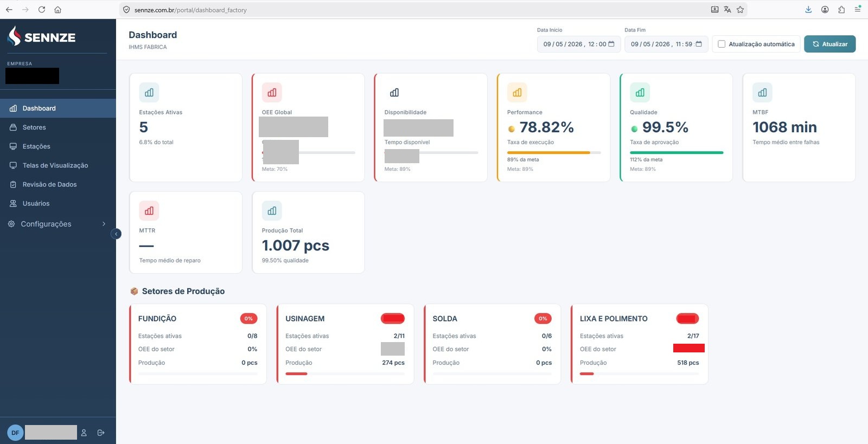Click the 1.007 pcs production value
Image resolution: width=868 pixels, height=444 pixels.
pos(296,246)
